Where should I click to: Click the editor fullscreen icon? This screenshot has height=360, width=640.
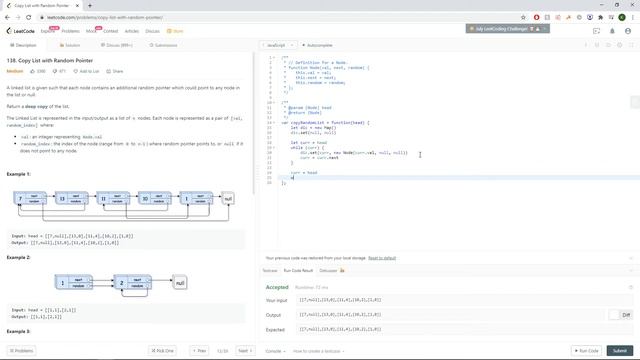coord(631,45)
